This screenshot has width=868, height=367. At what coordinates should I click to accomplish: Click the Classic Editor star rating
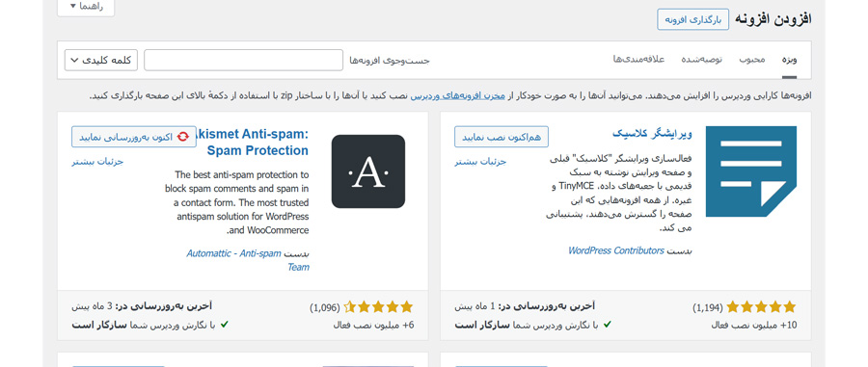click(x=761, y=306)
